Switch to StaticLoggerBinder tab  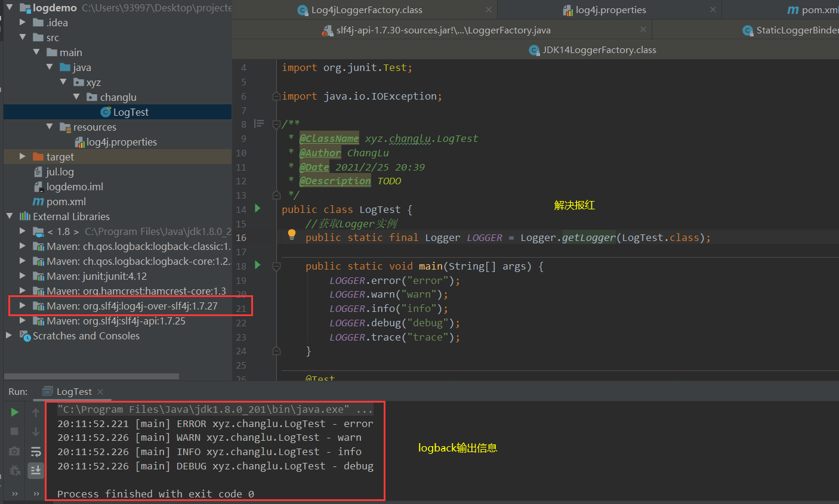(x=790, y=30)
